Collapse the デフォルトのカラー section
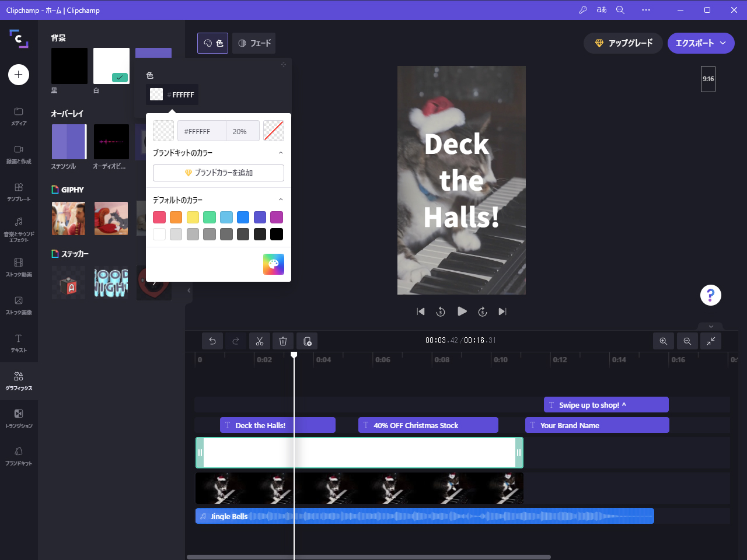This screenshot has width=747, height=560. pos(281,200)
